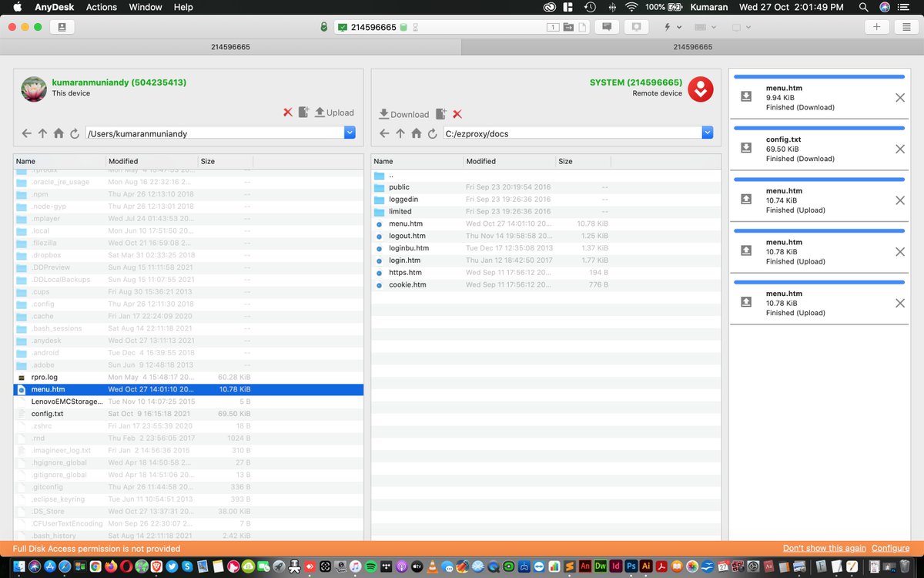
Task: Dismiss the config.txt download transfer entry
Action: point(900,149)
